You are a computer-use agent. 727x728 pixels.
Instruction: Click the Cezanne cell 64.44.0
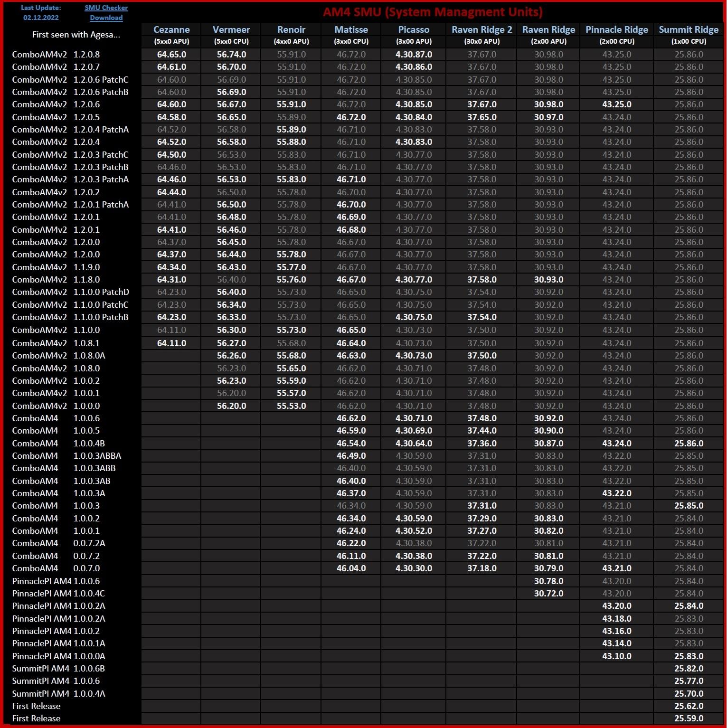point(171,192)
